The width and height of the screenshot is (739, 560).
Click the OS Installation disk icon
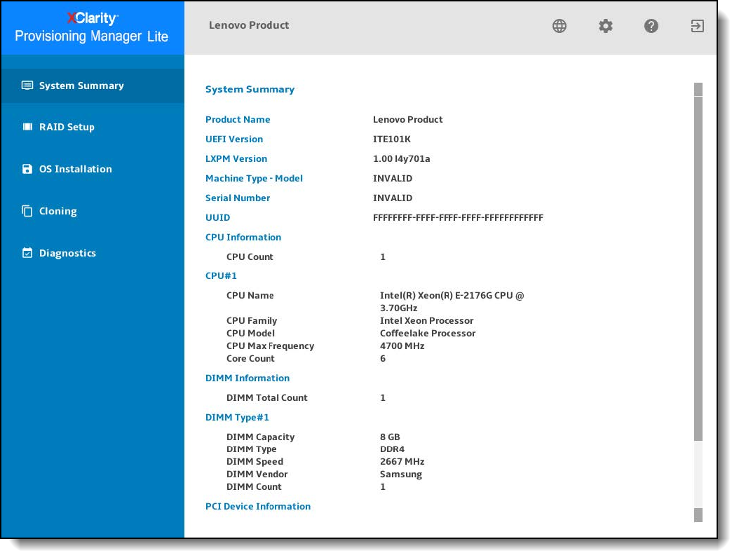coord(27,169)
